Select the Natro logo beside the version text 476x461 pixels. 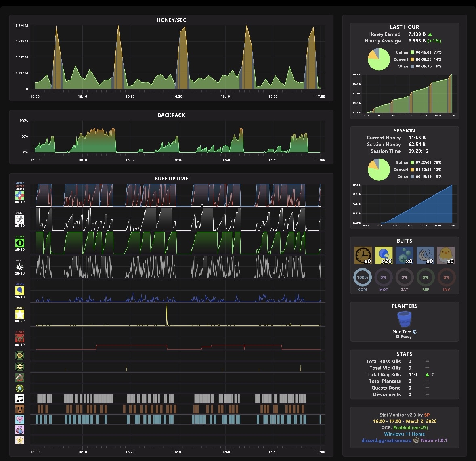click(x=416, y=440)
